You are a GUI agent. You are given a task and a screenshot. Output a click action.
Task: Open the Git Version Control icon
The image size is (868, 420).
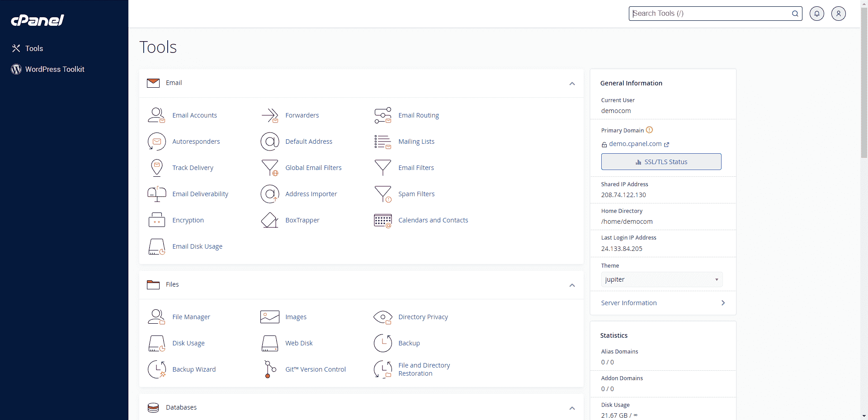click(x=270, y=369)
